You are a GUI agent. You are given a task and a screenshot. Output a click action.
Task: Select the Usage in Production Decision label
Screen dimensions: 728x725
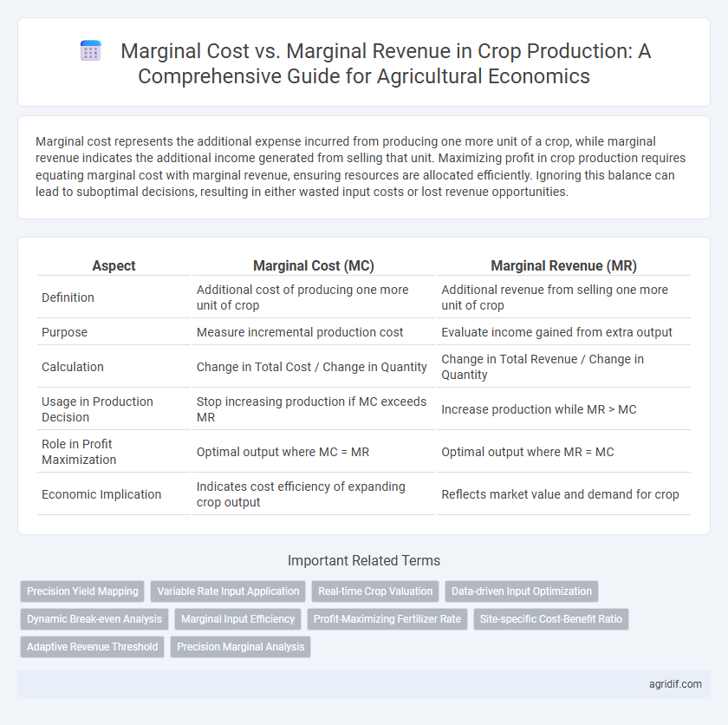97,409
